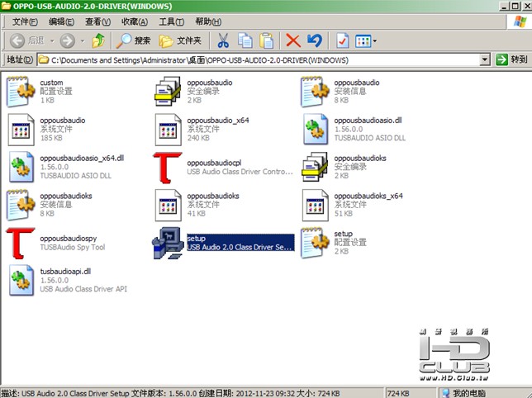Click the title bar folder icon
Screen dimensions: 532x398
coord(6,6)
